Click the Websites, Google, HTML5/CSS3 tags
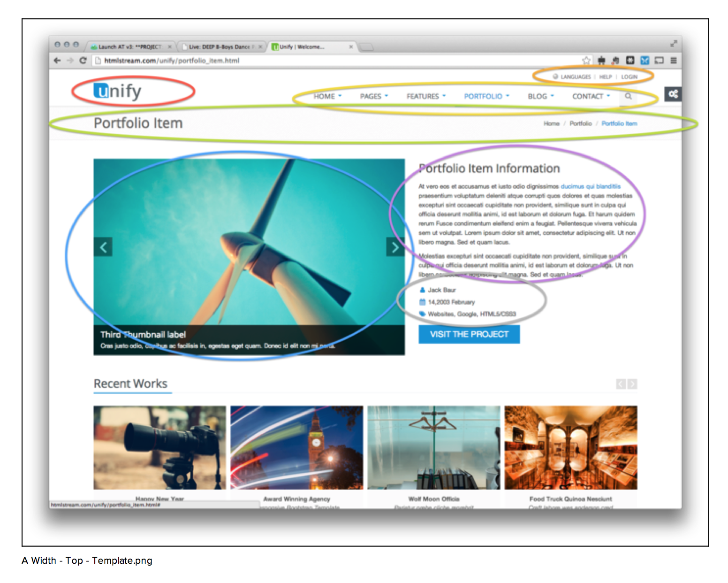 coord(472,314)
